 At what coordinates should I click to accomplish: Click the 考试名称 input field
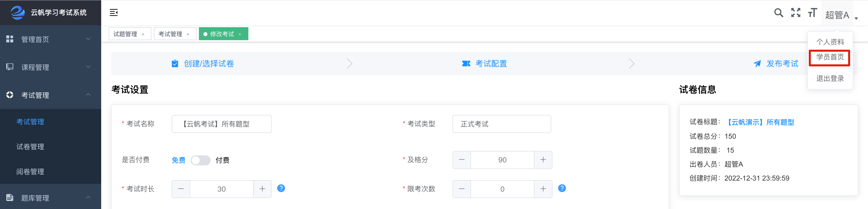tap(221, 124)
